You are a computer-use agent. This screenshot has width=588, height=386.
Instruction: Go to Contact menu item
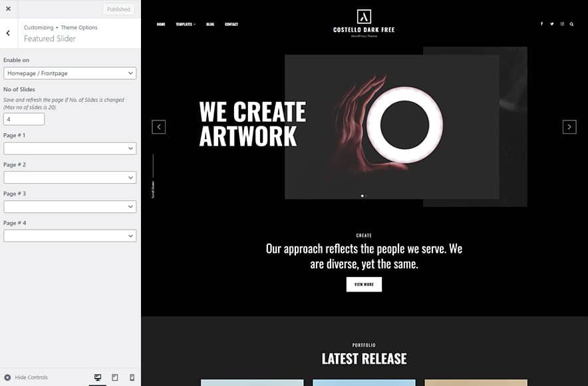point(231,24)
